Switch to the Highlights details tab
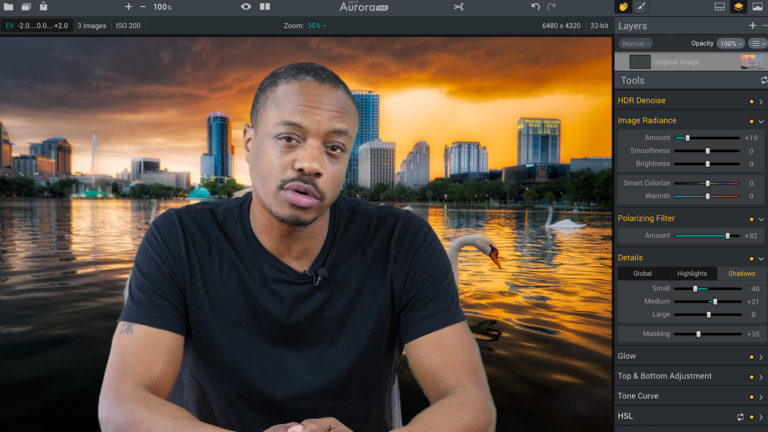 click(x=691, y=273)
